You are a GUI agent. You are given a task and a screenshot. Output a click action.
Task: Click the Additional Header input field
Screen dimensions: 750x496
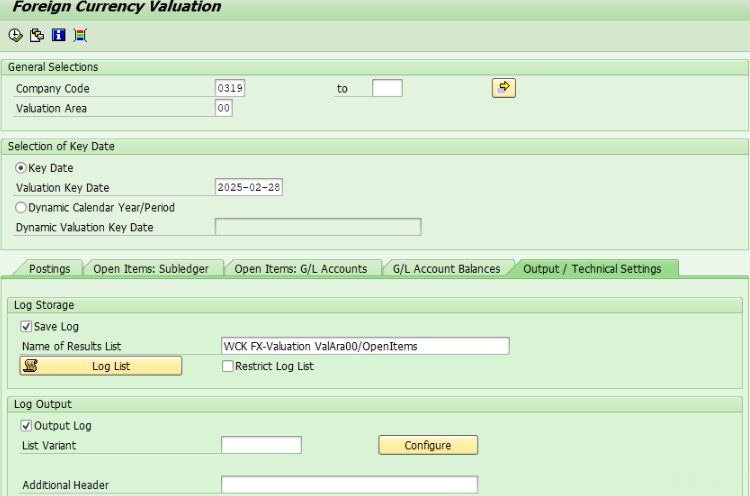349,485
